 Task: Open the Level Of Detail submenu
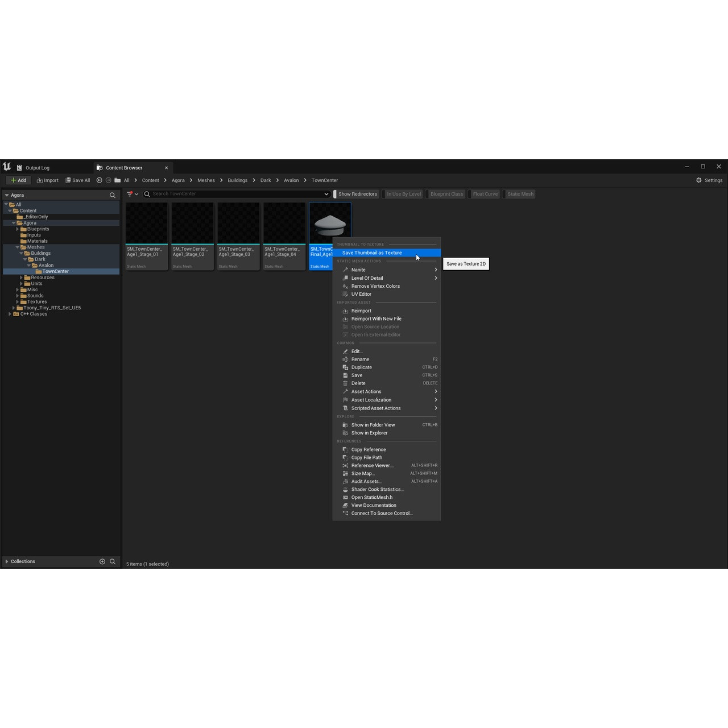[x=387, y=278]
